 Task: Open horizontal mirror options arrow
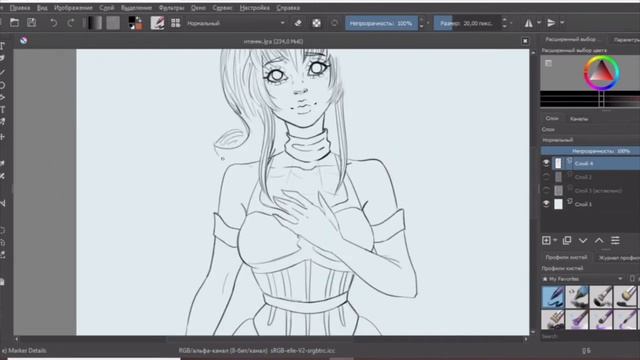click(x=539, y=23)
